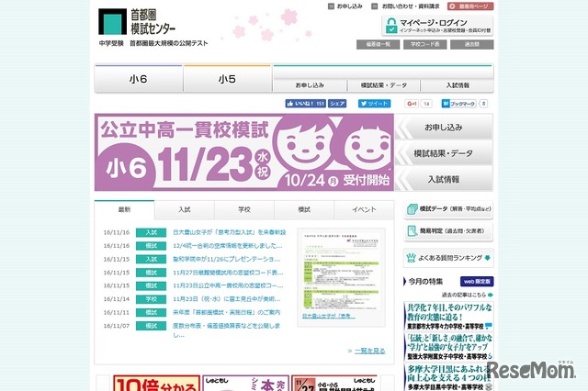Switch to the 学校 news tab
588x391 pixels.
click(x=244, y=210)
